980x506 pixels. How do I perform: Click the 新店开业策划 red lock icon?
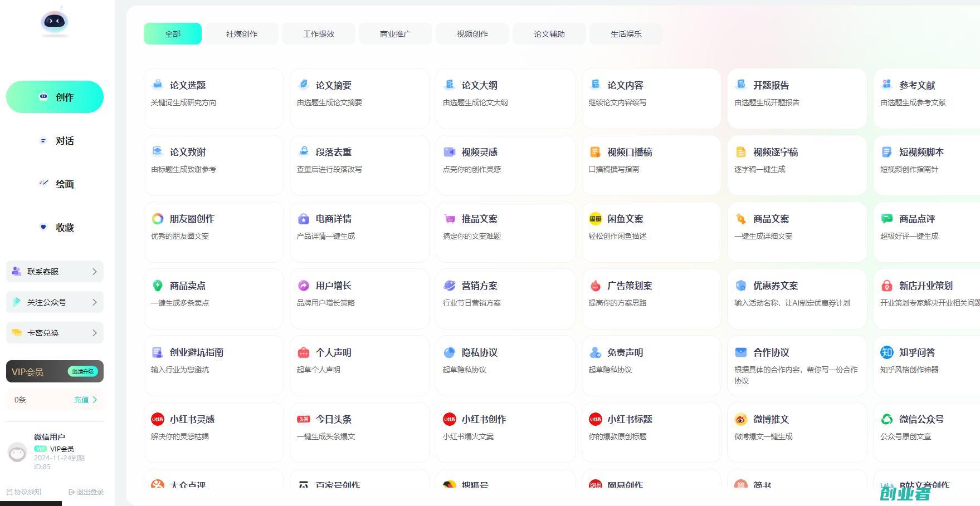click(x=886, y=286)
